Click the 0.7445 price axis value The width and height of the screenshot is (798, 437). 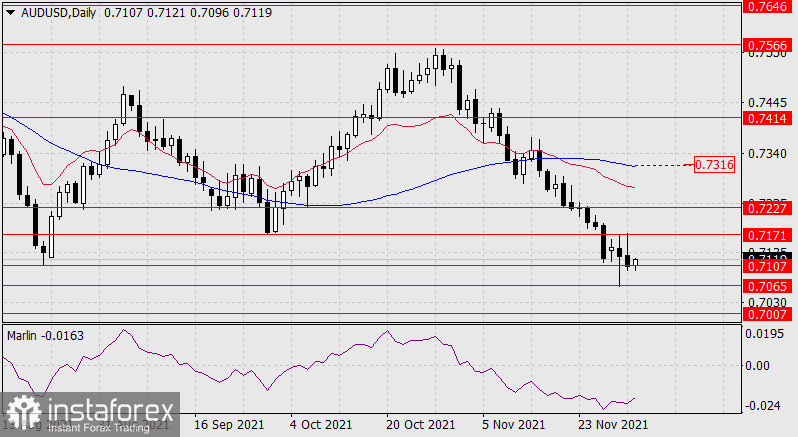[x=767, y=103]
